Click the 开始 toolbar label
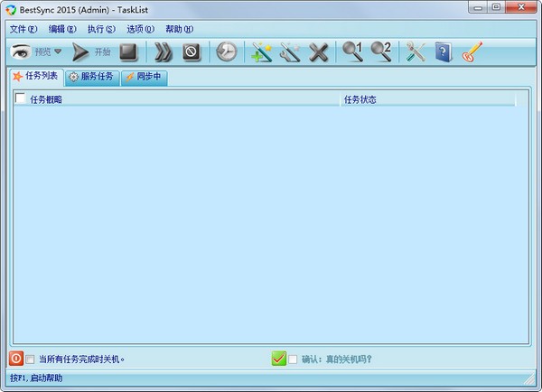Image resolution: width=542 pixels, height=392 pixels. click(x=103, y=51)
